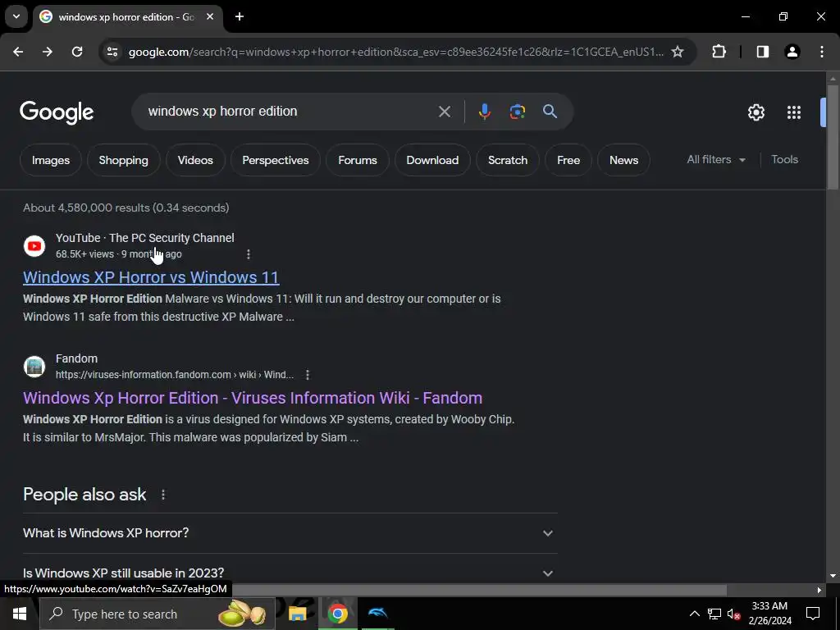Open the Google apps grid

pos(794,112)
